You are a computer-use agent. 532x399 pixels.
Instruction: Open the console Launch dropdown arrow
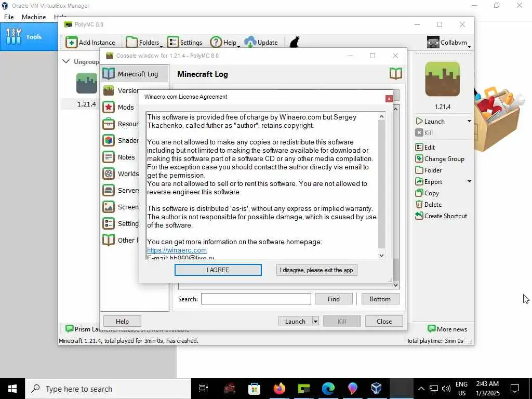point(315,321)
